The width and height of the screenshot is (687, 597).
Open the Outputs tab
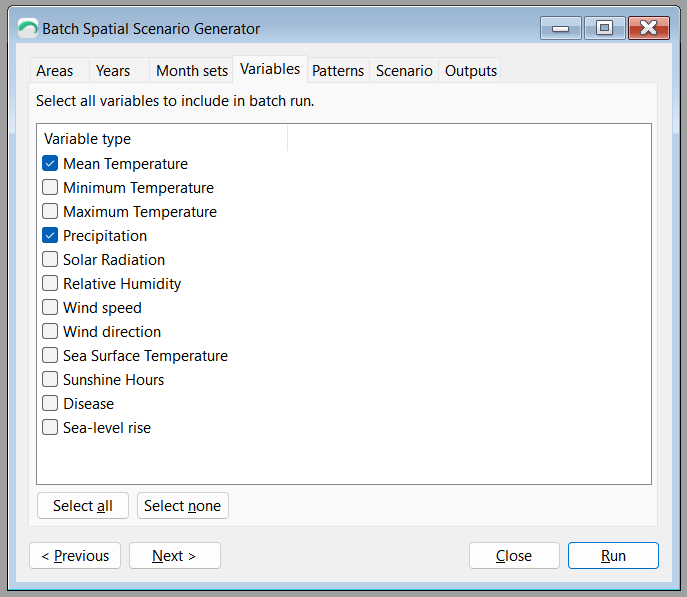[471, 71]
